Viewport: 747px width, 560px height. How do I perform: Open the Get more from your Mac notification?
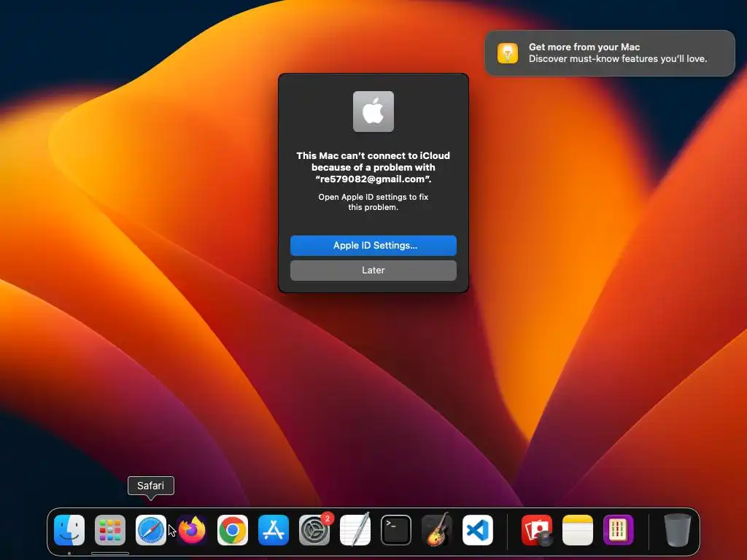pos(610,52)
